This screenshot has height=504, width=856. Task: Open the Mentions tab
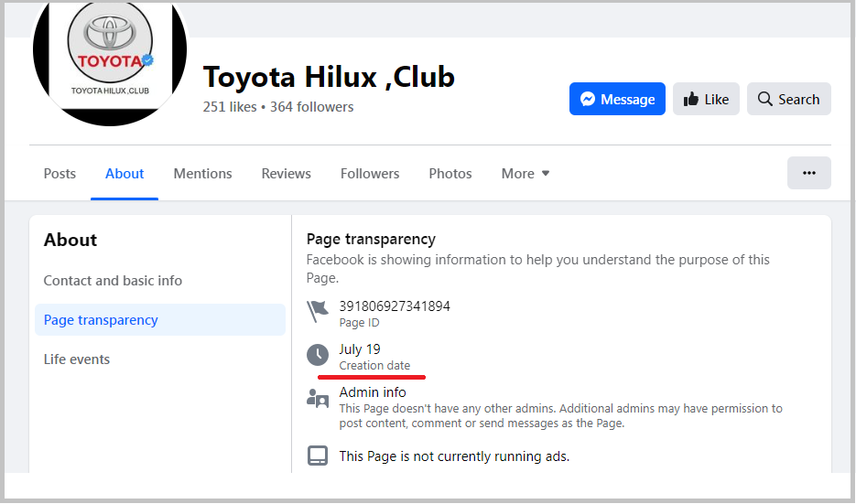pyautogui.click(x=202, y=174)
